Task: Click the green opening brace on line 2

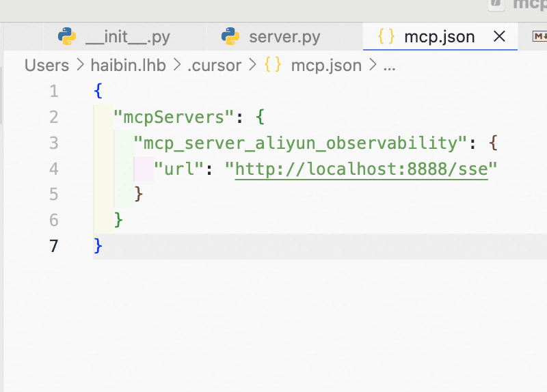Action: [x=261, y=117]
